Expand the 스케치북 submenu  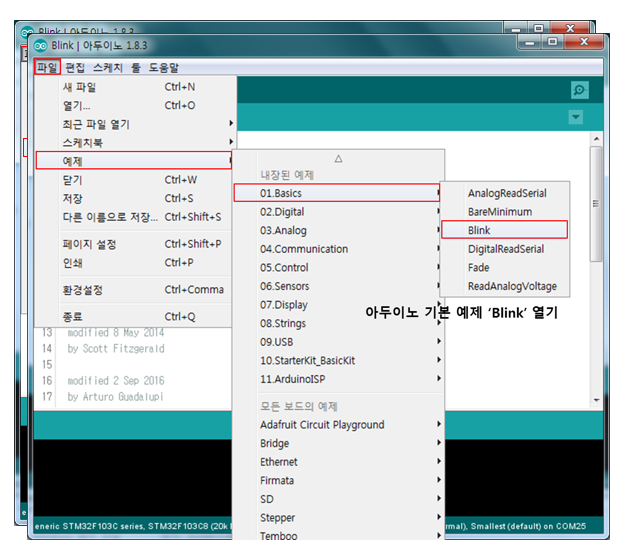point(134,142)
